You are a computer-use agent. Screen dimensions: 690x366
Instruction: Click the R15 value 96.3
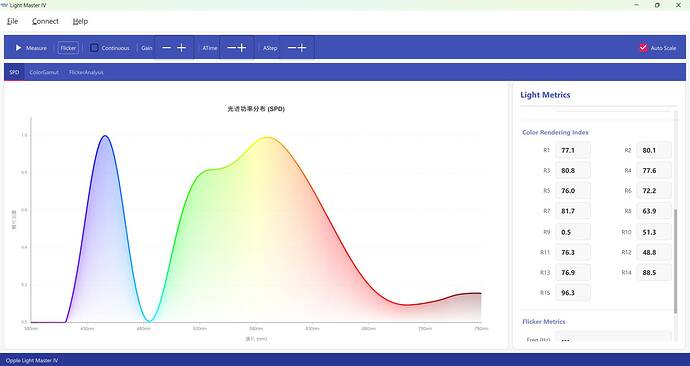pyautogui.click(x=573, y=293)
